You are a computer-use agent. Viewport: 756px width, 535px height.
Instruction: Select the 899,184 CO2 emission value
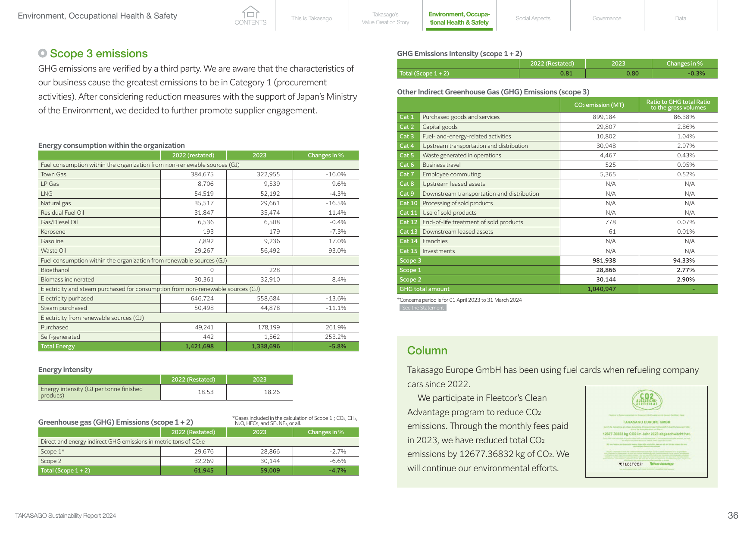pyautogui.click(x=604, y=117)
